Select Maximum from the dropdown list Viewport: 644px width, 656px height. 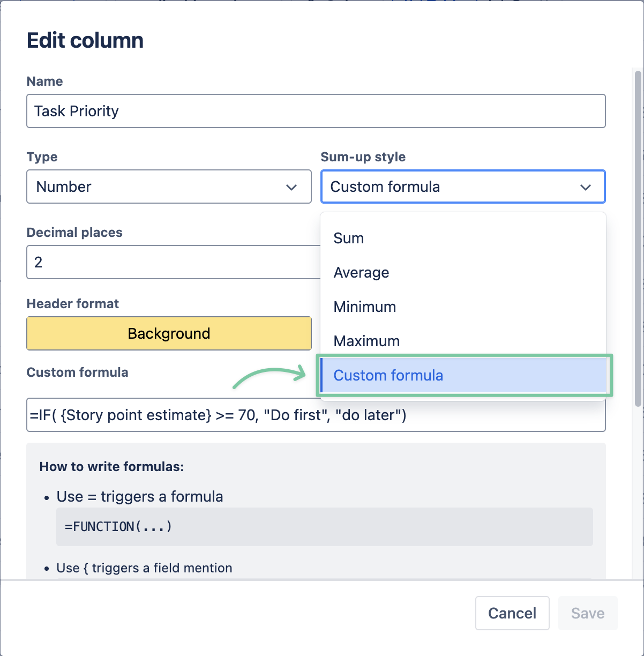367,341
